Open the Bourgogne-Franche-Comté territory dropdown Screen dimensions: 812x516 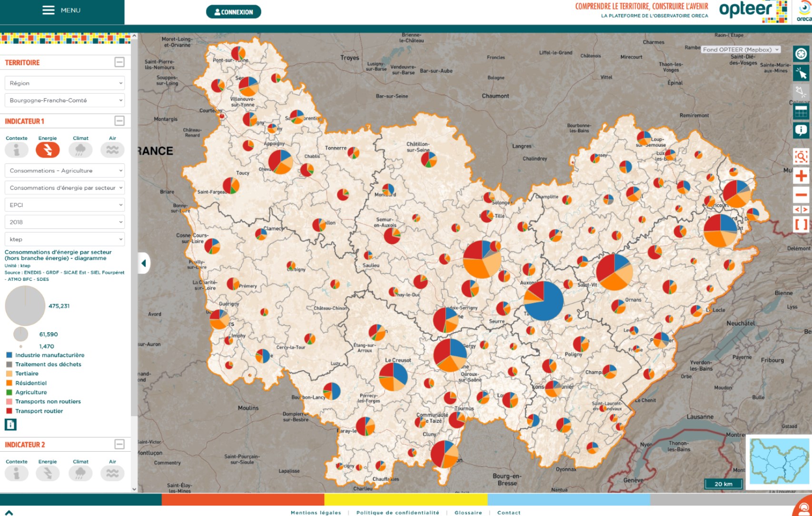click(65, 100)
